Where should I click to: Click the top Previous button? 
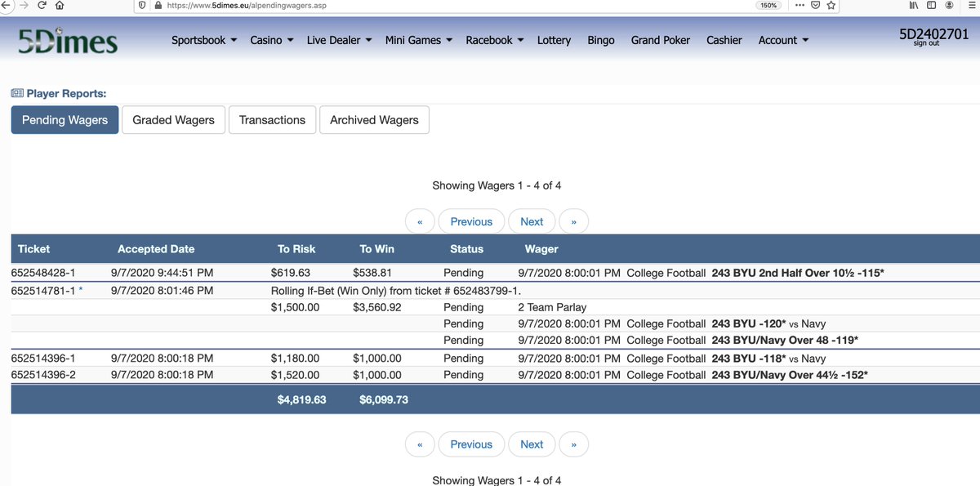coord(471,221)
